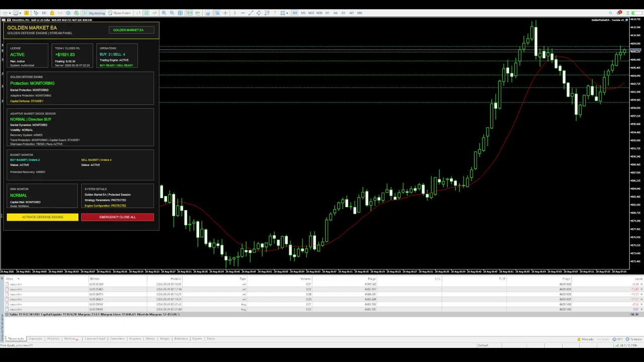Image resolution: width=644 pixels, height=362 pixels.
Task: Toggle chart shift
Action: tap(198, 13)
